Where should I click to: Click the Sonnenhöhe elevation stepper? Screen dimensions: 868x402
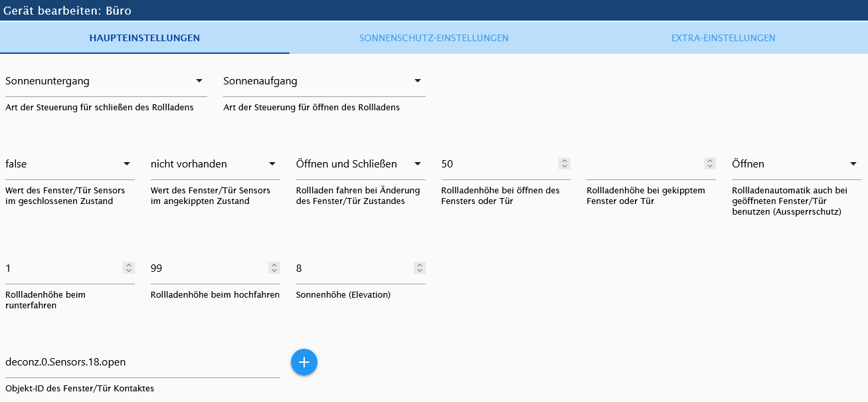click(x=420, y=268)
